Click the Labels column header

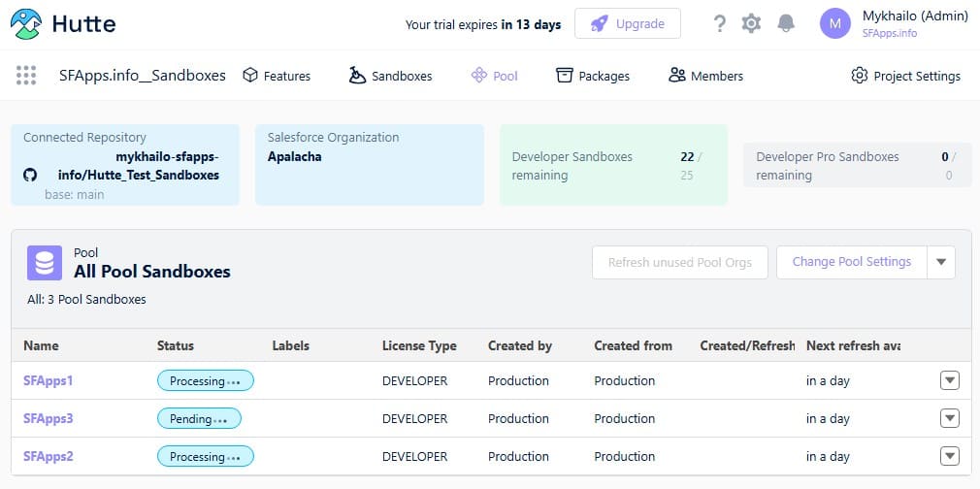pos(291,345)
